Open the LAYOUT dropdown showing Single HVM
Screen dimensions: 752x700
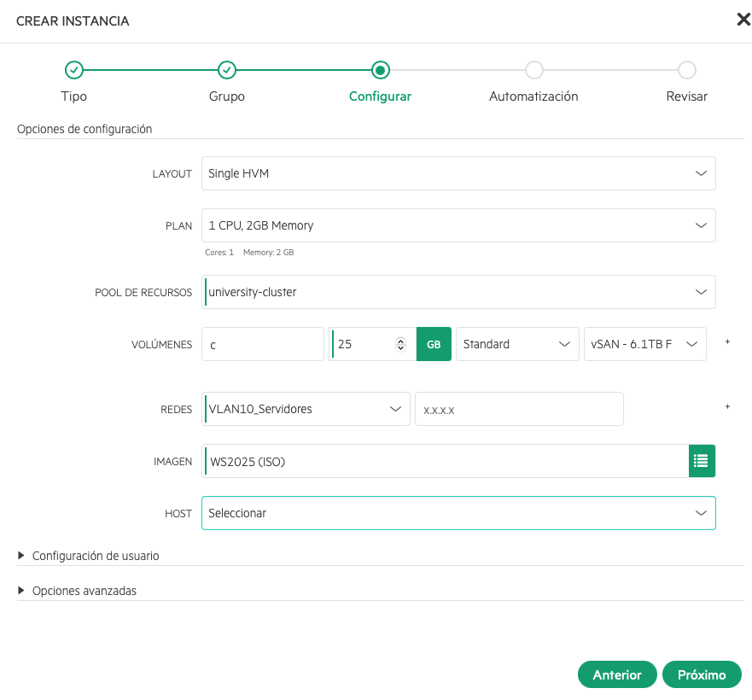coord(458,172)
